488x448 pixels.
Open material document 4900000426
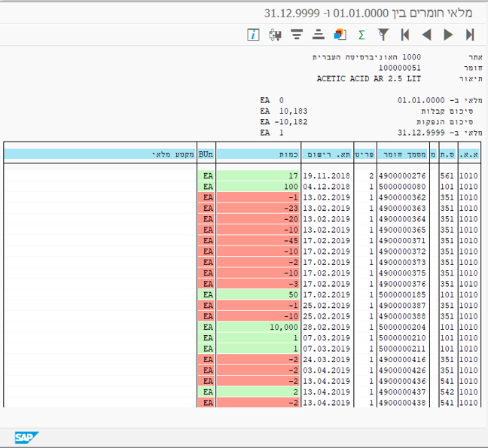click(402, 370)
